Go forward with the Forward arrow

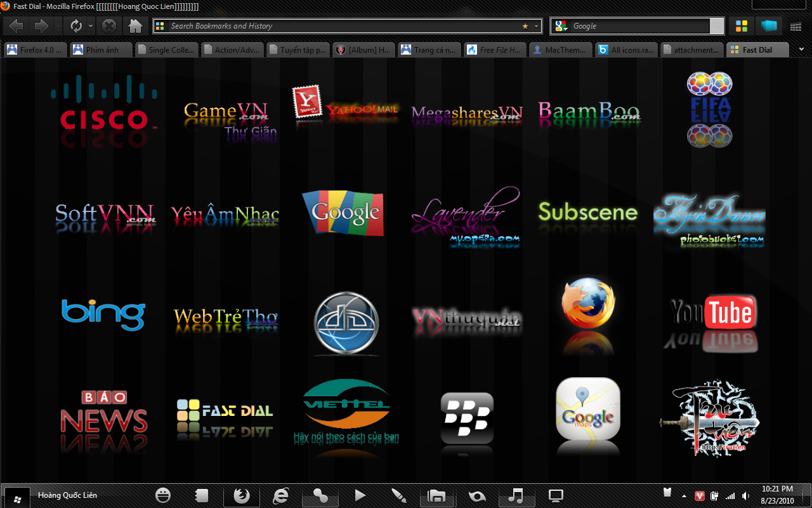click(42, 26)
